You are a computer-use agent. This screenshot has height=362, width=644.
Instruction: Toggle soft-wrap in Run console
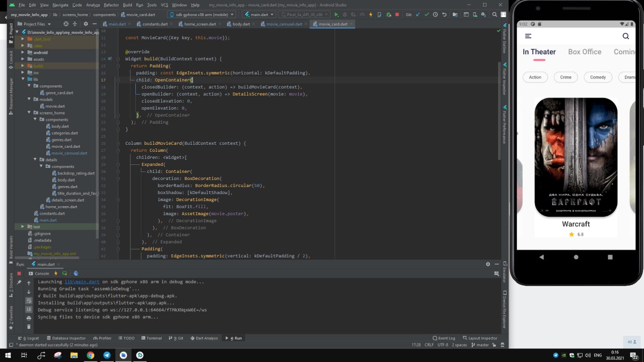29,301
